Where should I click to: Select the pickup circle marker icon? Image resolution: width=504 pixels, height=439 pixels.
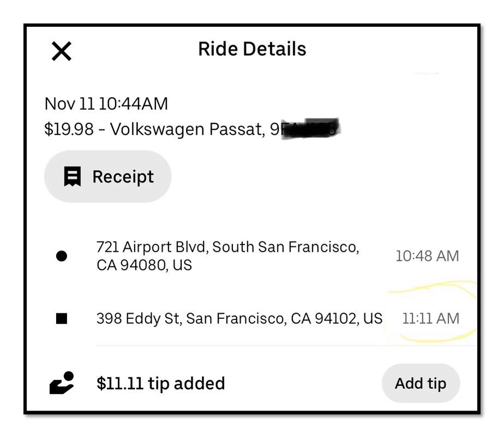pos(62,256)
